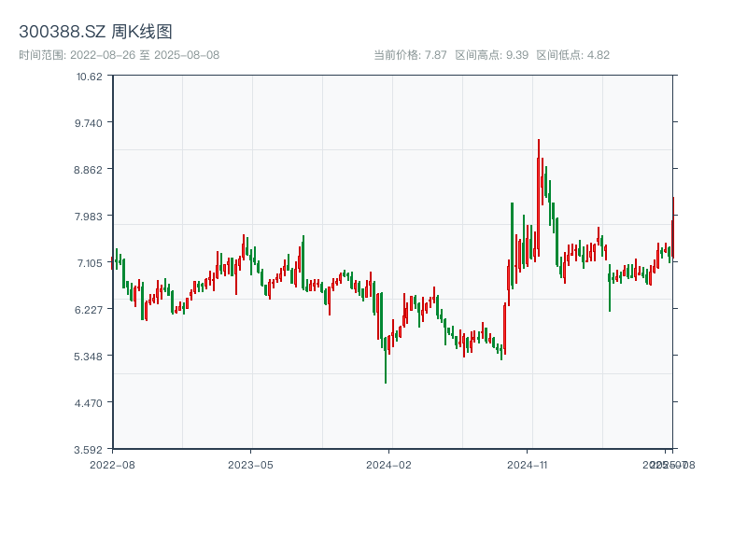Click the tallest red candle at the chart peak
The width and height of the screenshot is (747, 560).
click(x=539, y=173)
